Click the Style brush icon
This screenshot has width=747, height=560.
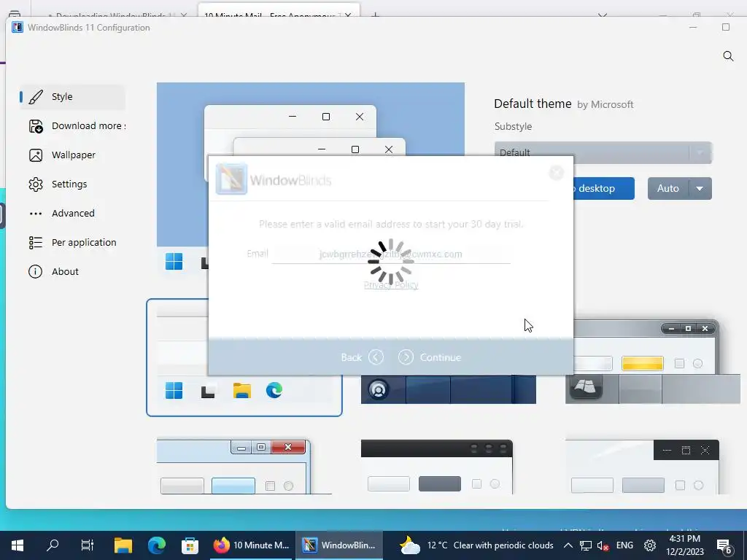(x=36, y=97)
